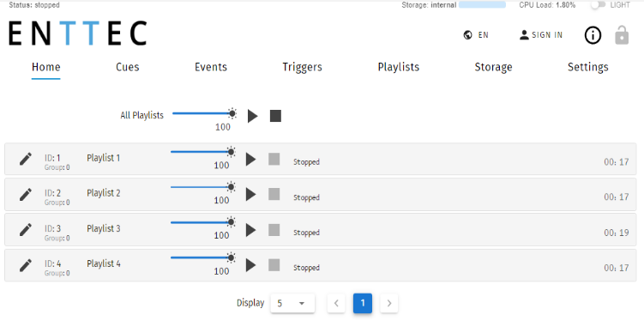The width and height of the screenshot is (644, 333).
Task: Play Playlist 4
Action: click(250, 265)
